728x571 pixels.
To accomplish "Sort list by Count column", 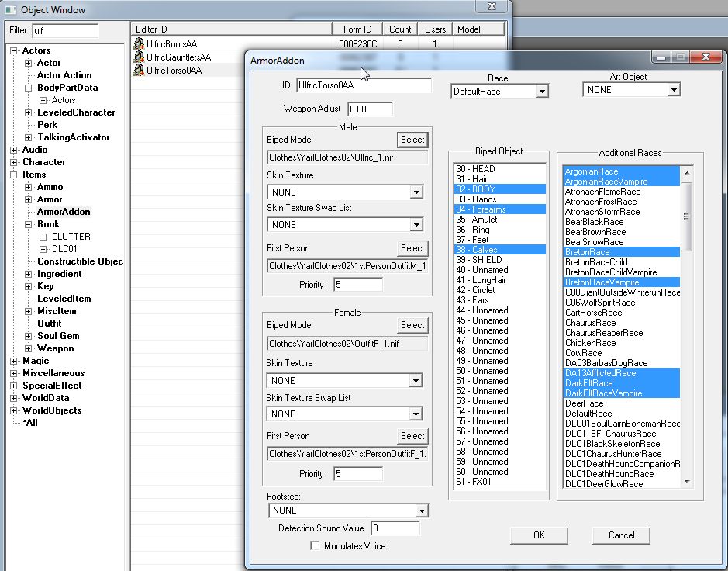I will click(x=400, y=29).
